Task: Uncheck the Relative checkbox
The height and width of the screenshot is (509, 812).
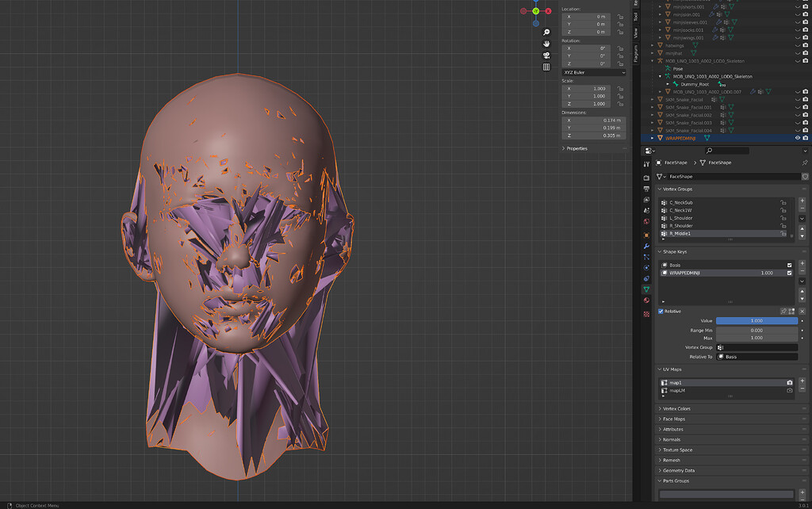Action: tap(661, 312)
